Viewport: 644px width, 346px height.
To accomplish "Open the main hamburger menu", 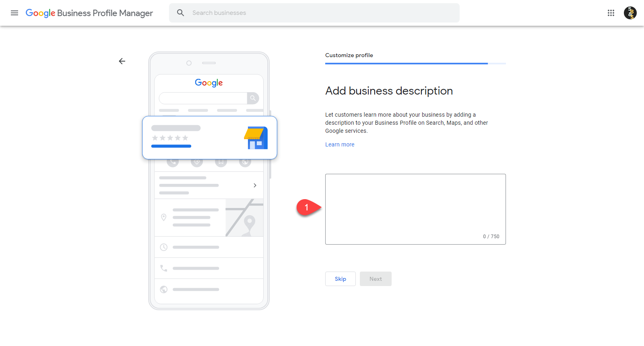I will (x=14, y=13).
